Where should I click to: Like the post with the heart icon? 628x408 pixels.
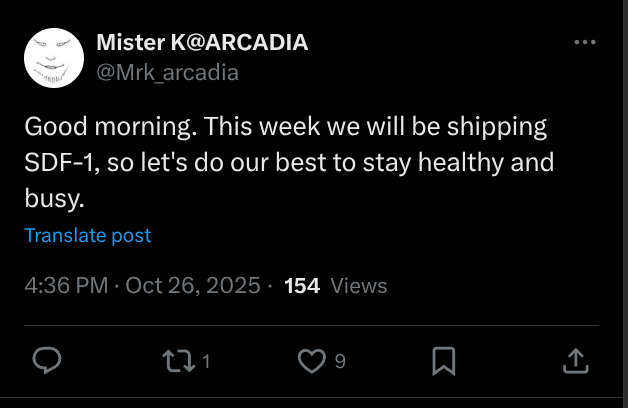313,361
